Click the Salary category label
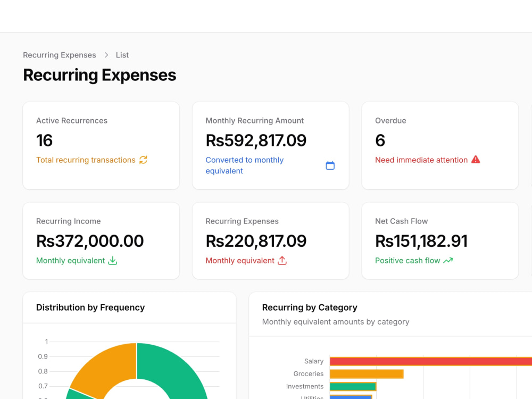Image resolution: width=532 pixels, height=399 pixels. [314, 361]
